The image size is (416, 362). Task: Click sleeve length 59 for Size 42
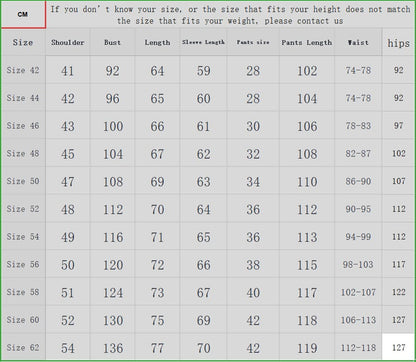[203, 71]
